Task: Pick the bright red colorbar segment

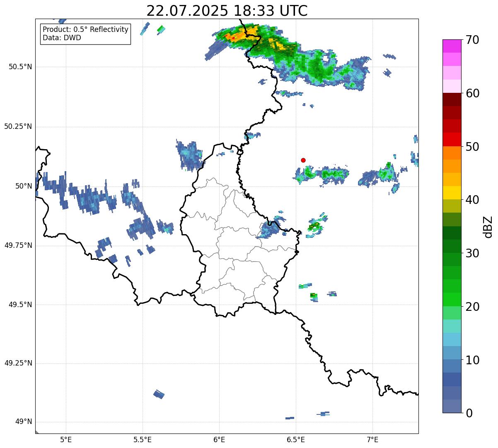Action: point(452,139)
